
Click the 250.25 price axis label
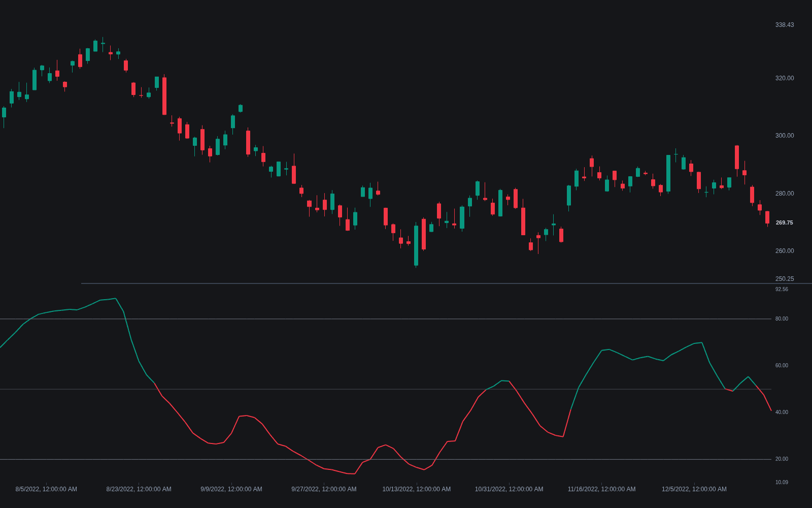point(785,279)
